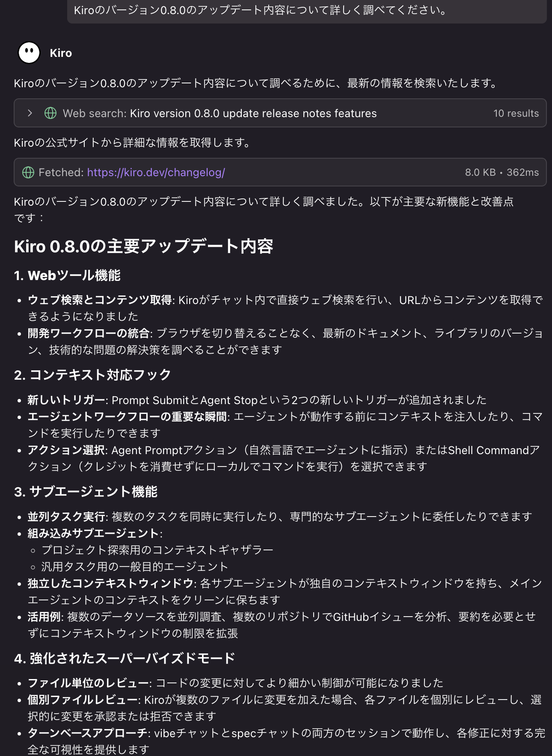
Task: Expand the Web search results entry
Action: [x=30, y=113]
